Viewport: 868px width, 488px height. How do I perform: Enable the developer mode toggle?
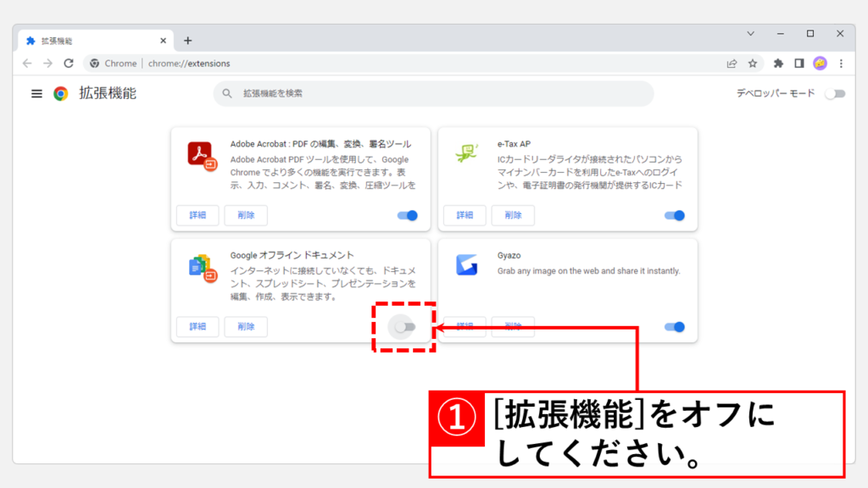pos(835,94)
